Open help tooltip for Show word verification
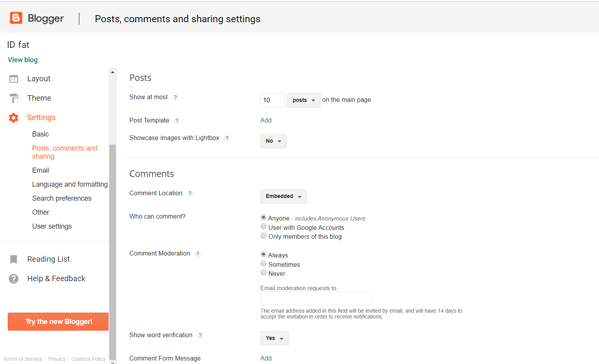The height and width of the screenshot is (364, 599). click(200, 335)
